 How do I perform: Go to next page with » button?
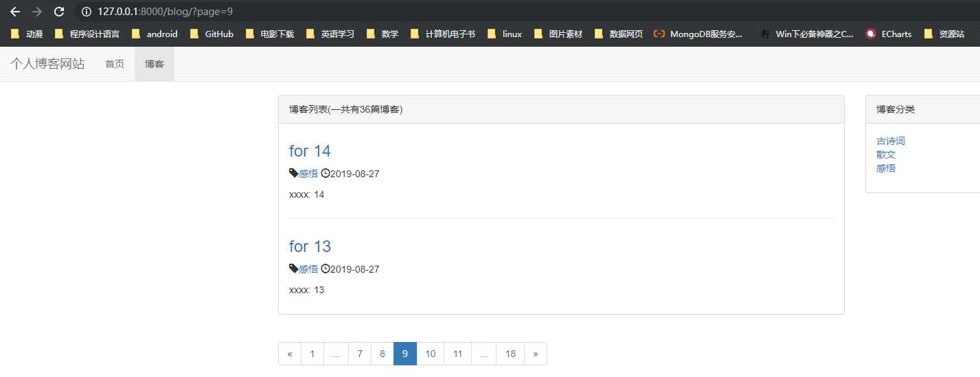click(x=536, y=354)
